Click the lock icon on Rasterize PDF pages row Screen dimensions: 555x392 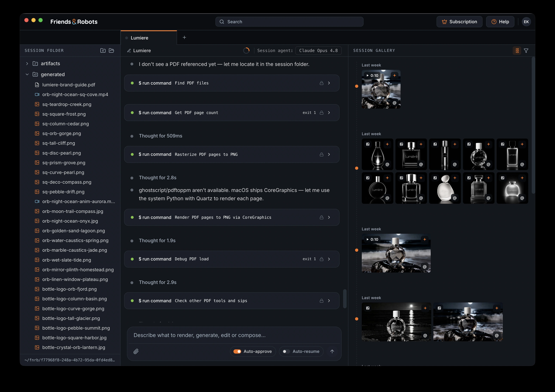(322, 154)
